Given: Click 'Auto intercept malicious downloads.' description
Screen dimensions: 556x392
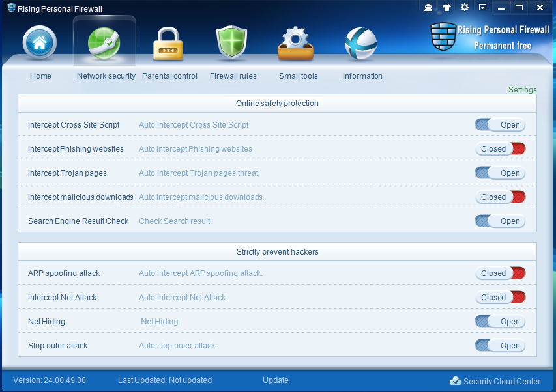Looking at the screenshot, I should [x=201, y=197].
